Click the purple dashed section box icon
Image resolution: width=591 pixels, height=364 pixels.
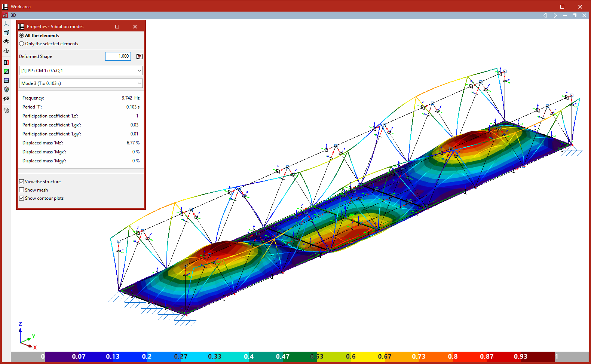coord(6,80)
